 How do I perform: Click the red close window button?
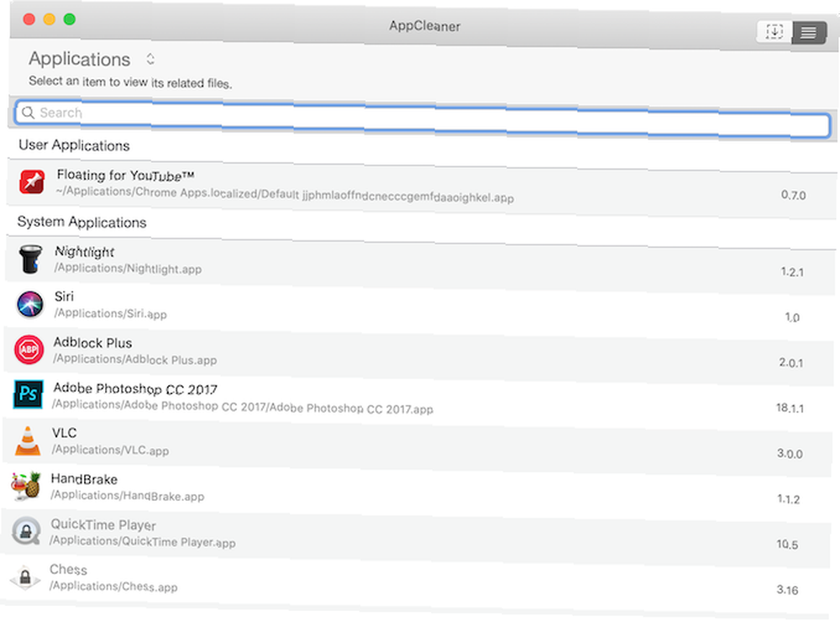(x=29, y=19)
